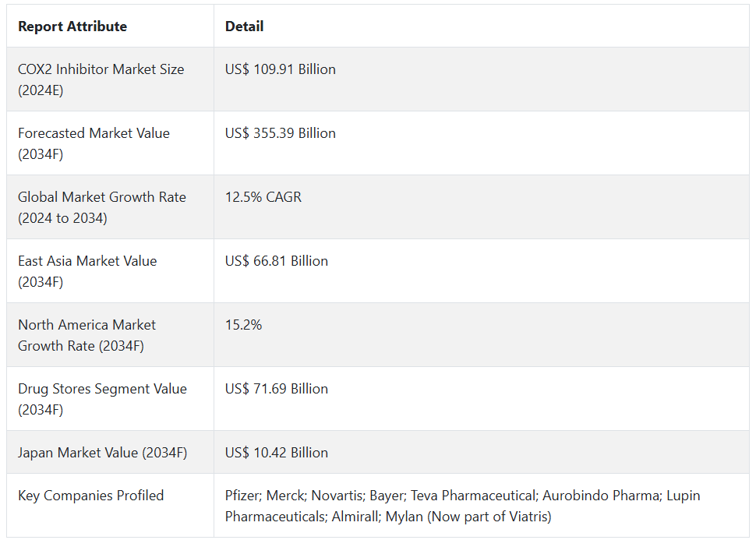Select the COX2 Inhibitor Market Size cell

[x=101, y=79]
